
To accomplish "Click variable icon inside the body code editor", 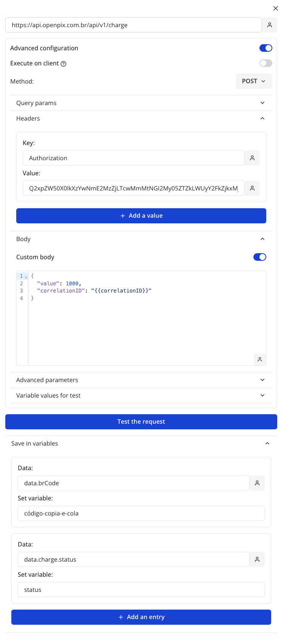I will (260, 359).
